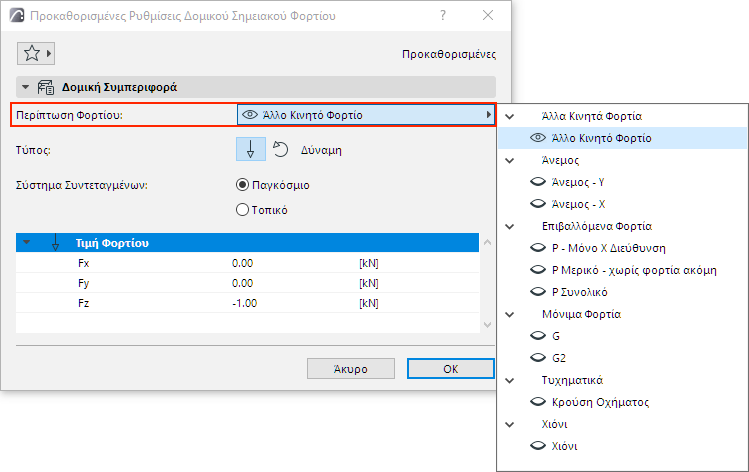Click the Δομική Συμπεριφορά panel icon
The width and height of the screenshot is (749, 472).
click(46, 88)
